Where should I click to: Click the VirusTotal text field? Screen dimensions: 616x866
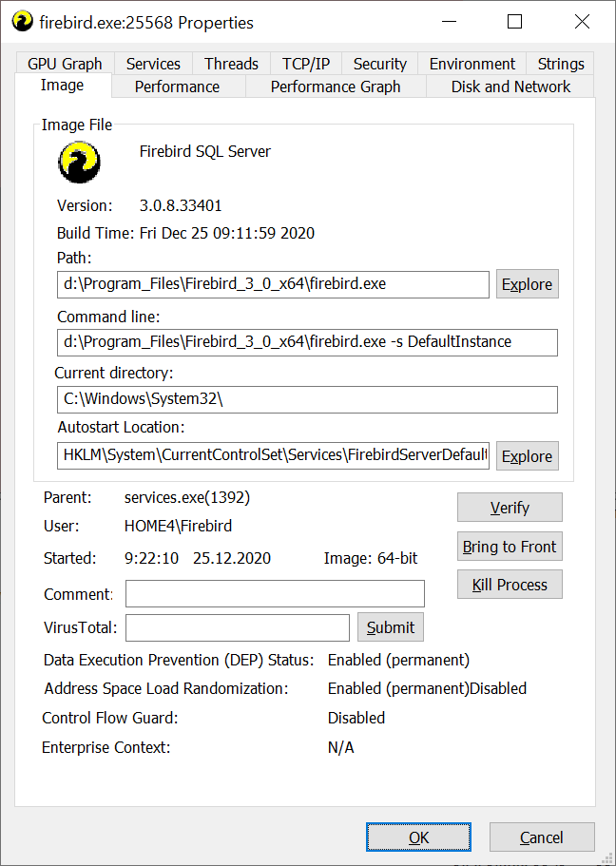[x=238, y=628]
